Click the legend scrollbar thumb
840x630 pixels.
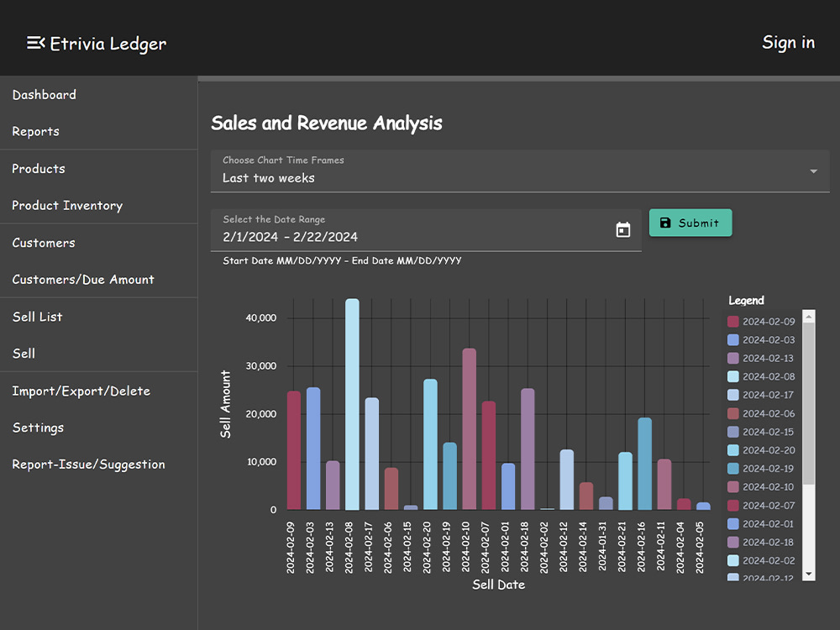coord(808,403)
